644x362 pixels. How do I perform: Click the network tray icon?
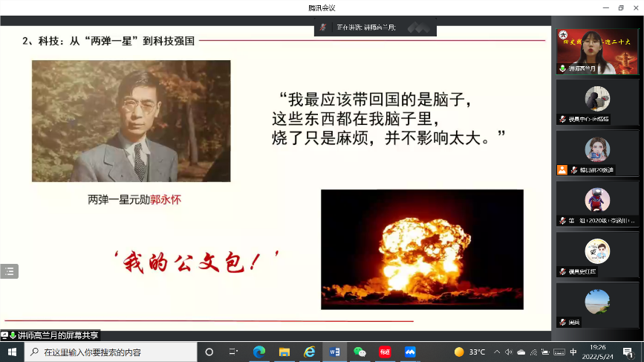coord(533,352)
